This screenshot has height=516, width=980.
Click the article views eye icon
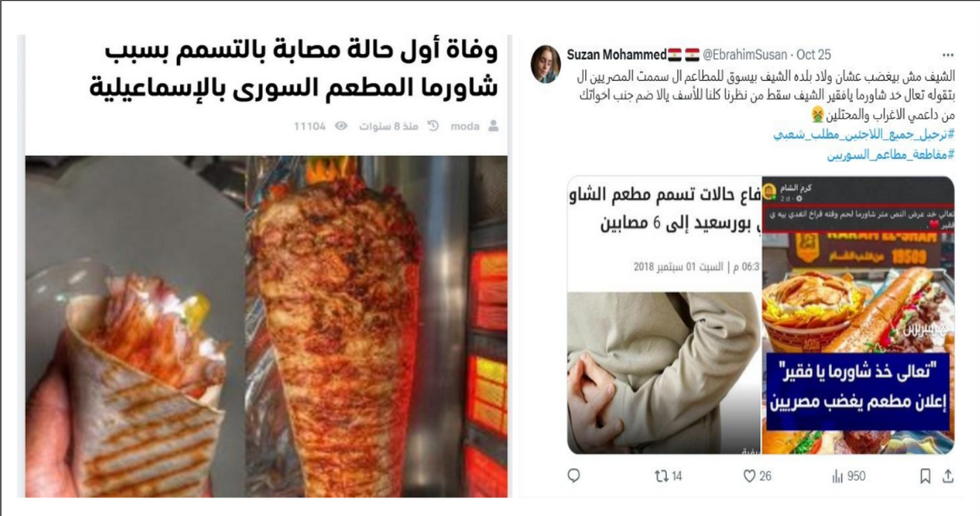tap(341, 126)
